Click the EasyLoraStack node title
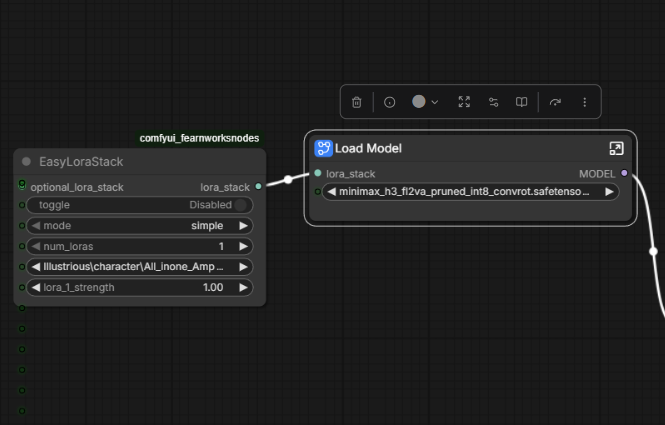 coord(81,162)
